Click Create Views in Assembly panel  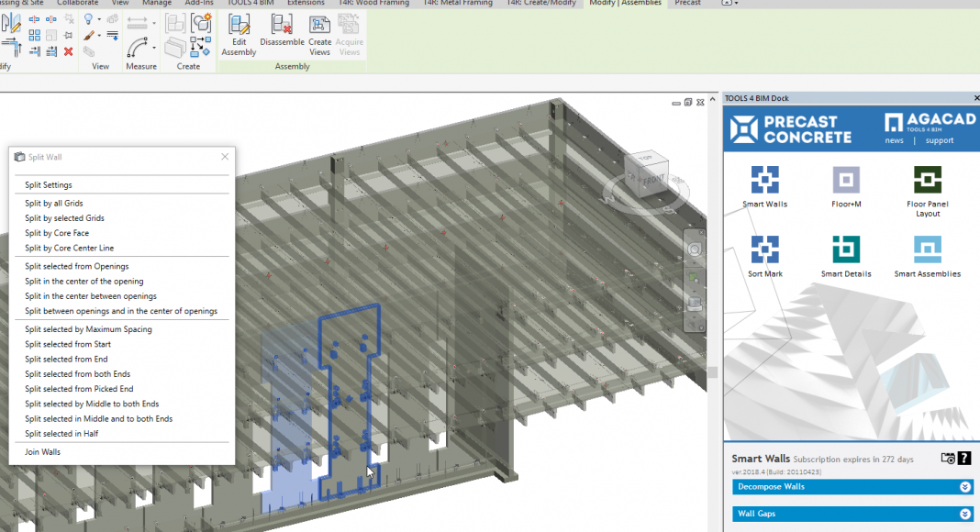coord(319,35)
